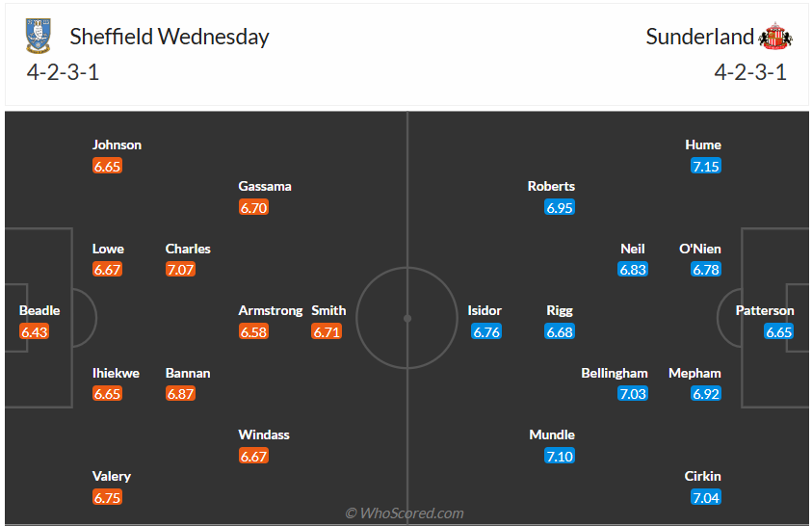Click the Sheffield Wednesday club crest
The image size is (812, 526).
[39, 37]
